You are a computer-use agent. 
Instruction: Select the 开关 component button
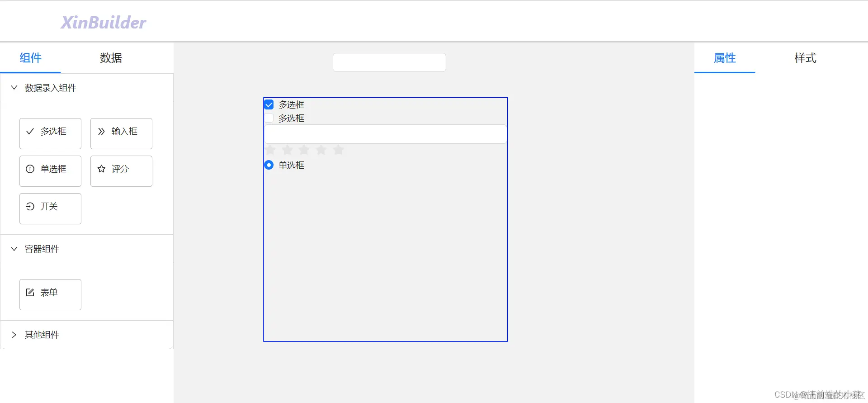click(50, 209)
